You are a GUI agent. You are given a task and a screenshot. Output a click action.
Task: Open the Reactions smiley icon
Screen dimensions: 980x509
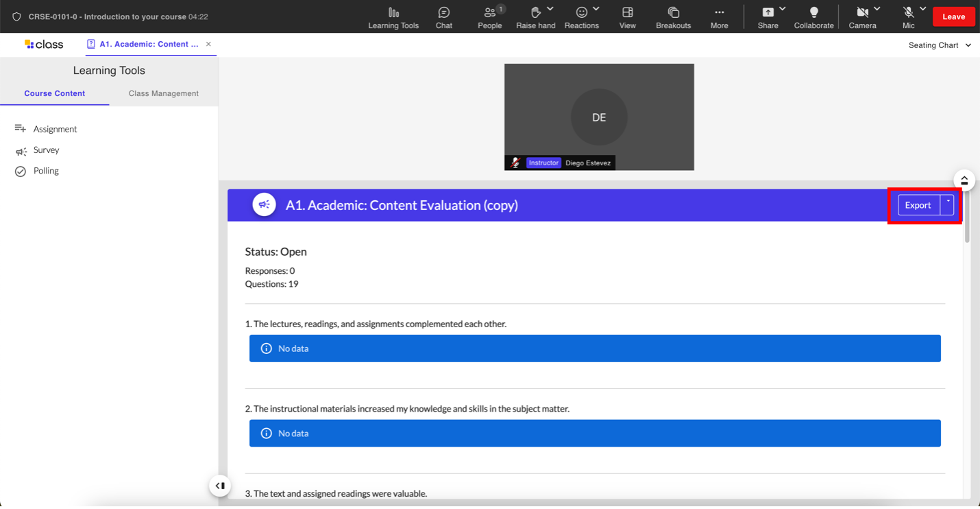(581, 13)
